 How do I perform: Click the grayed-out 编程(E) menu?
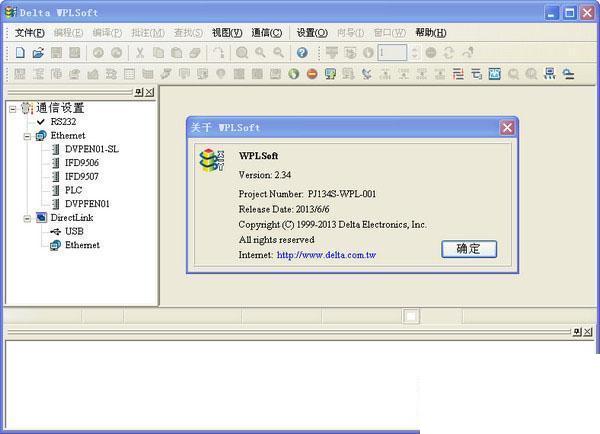point(68,33)
